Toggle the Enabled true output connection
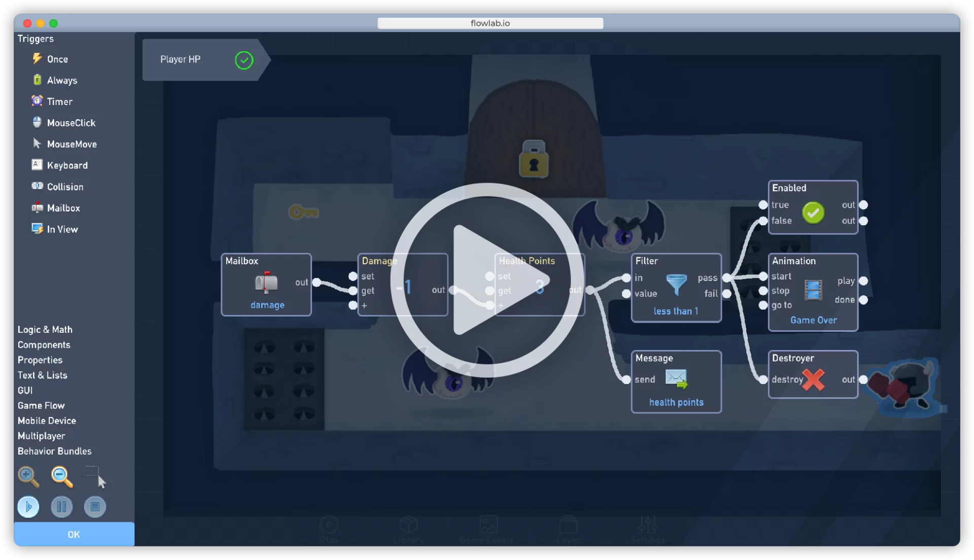This screenshot has width=974, height=560. 862,204
